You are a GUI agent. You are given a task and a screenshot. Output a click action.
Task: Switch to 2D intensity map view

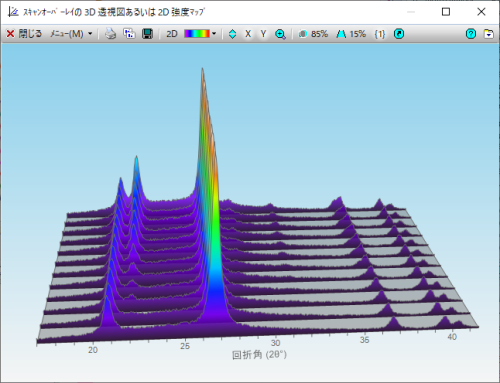[172, 34]
